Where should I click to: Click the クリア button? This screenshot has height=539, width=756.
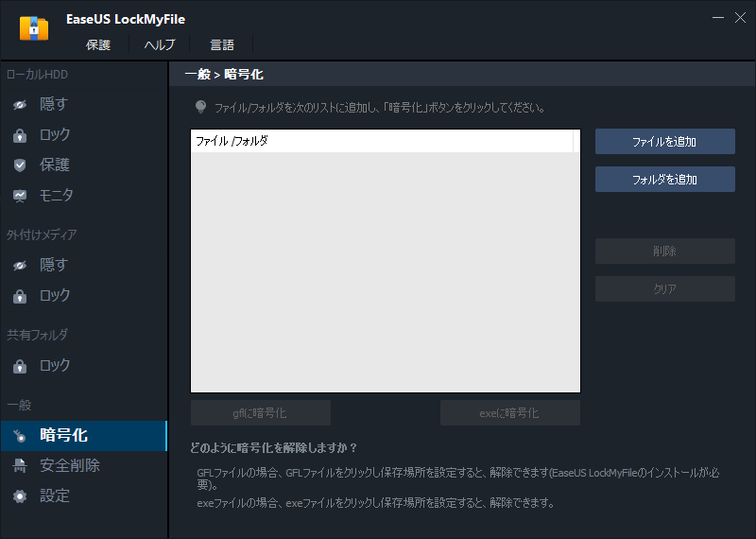(665, 289)
